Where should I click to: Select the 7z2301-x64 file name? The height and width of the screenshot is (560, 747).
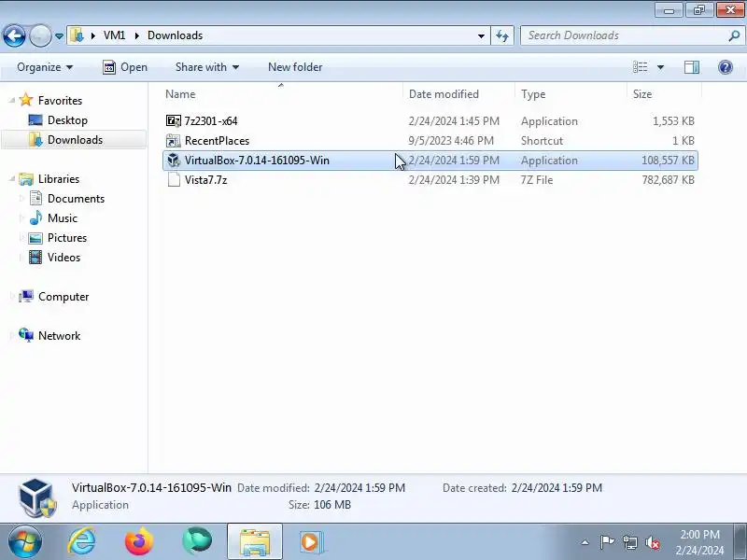[x=211, y=121]
